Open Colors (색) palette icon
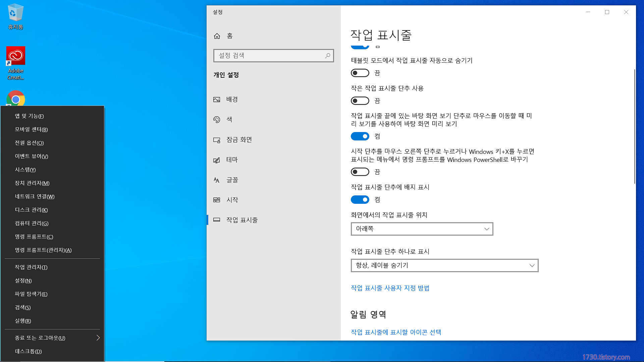 (217, 120)
